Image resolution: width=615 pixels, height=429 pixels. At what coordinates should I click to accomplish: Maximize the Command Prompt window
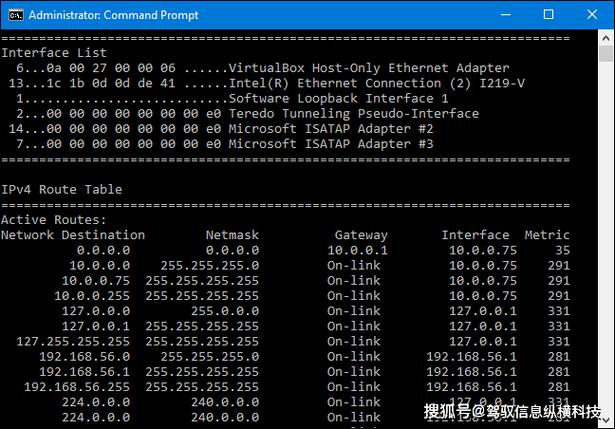[549, 15]
